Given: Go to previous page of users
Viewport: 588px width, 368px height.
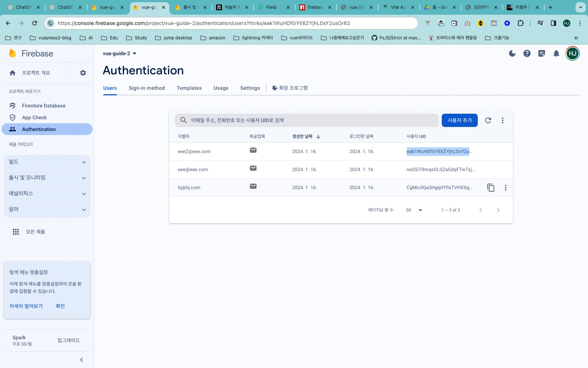Looking at the screenshot, I should tap(481, 210).
